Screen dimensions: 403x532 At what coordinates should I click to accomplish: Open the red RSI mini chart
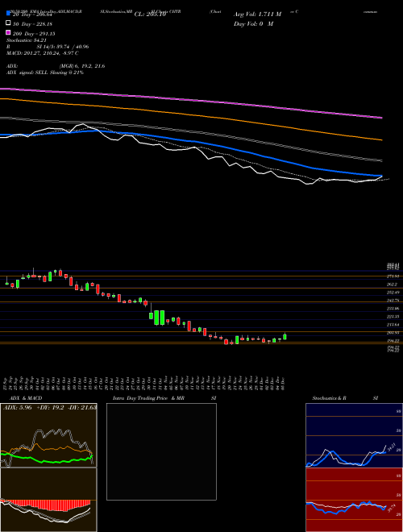(x=354, y=500)
